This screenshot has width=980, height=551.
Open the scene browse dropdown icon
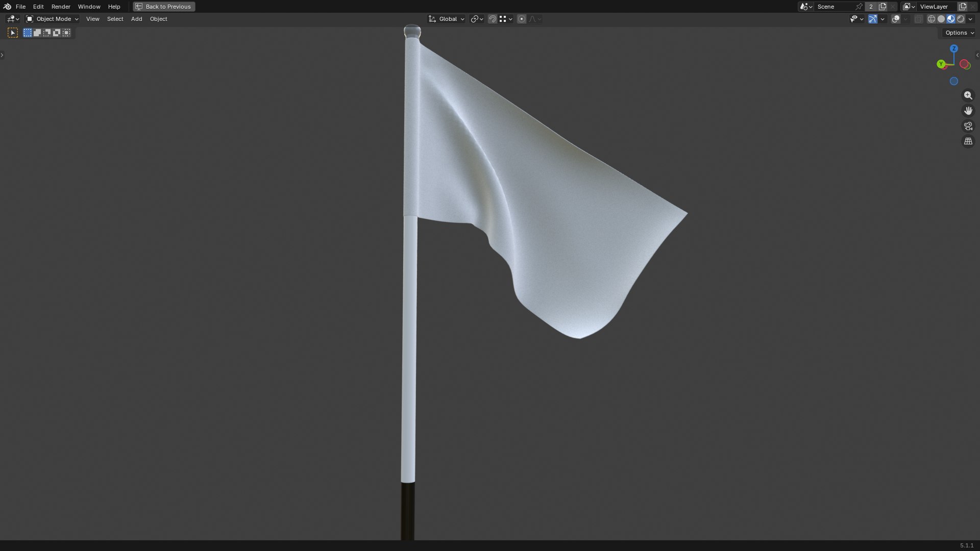pos(806,7)
